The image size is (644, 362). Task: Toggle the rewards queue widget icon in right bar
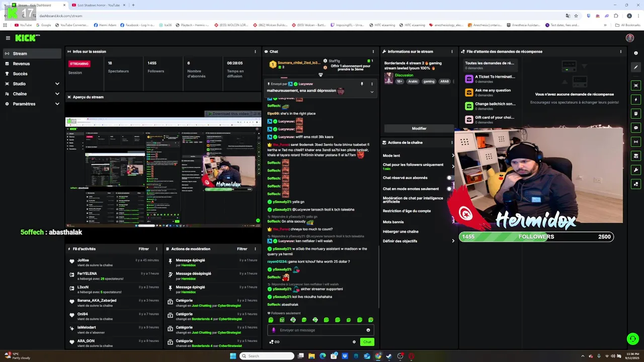(x=636, y=184)
